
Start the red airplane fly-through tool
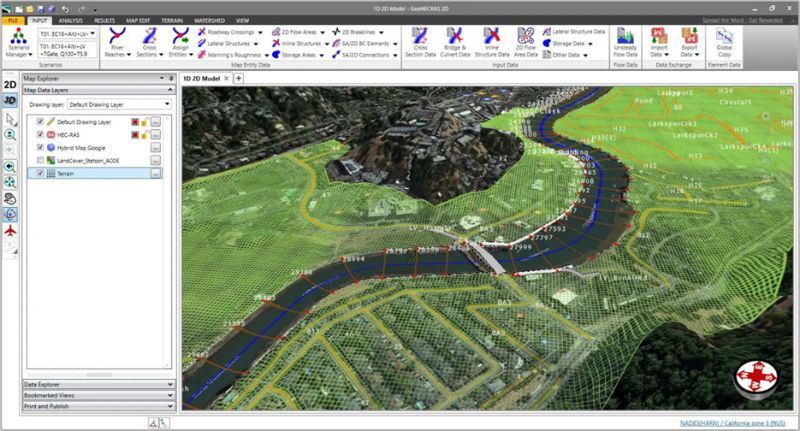coord(10,231)
